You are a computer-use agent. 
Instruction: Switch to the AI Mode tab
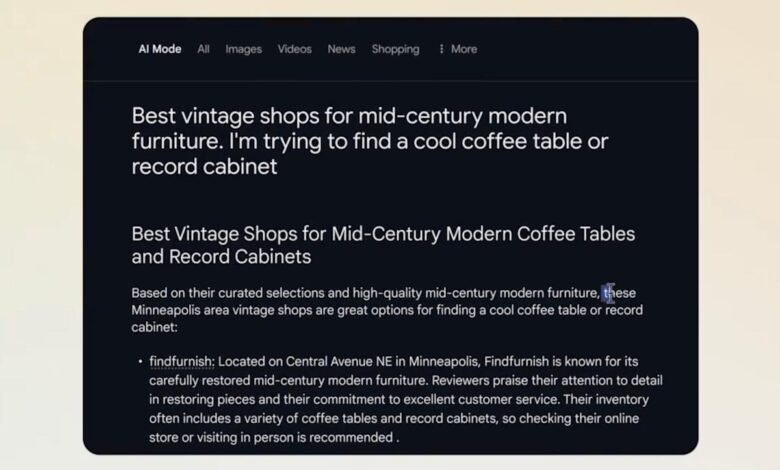[160, 49]
